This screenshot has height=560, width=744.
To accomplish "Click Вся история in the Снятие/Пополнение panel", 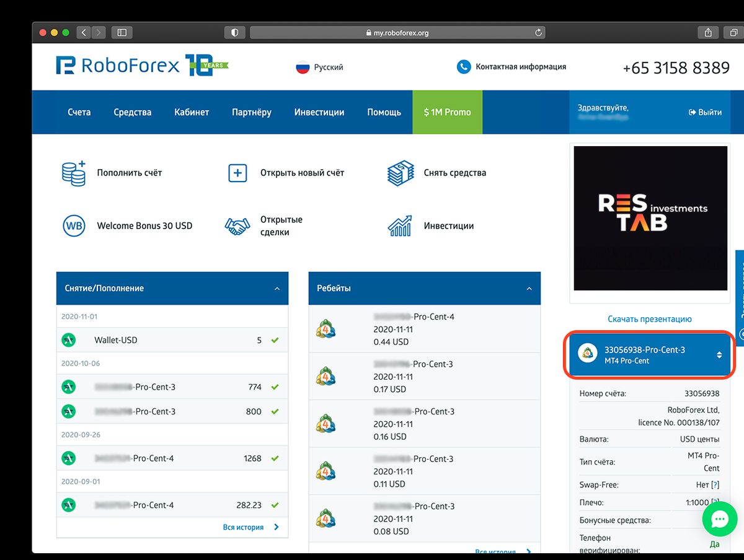I will (250, 527).
